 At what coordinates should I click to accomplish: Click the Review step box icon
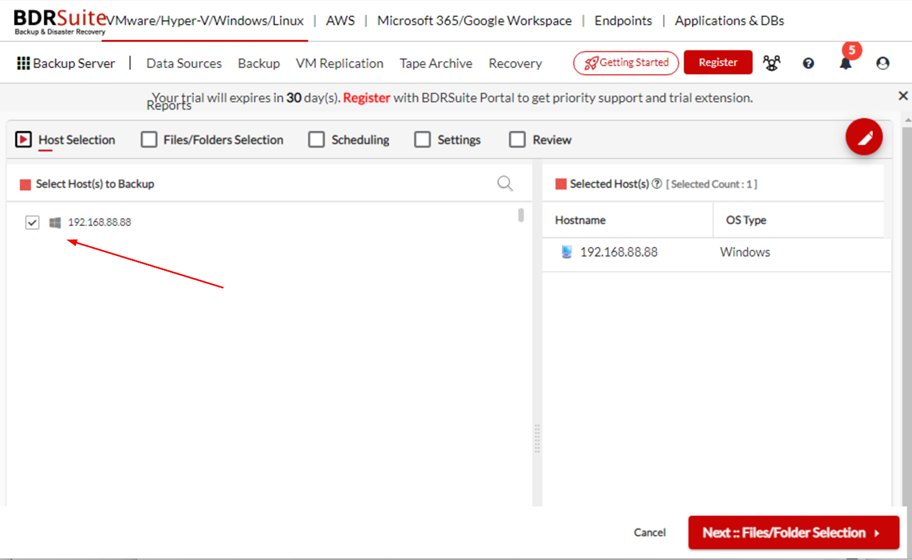click(517, 140)
